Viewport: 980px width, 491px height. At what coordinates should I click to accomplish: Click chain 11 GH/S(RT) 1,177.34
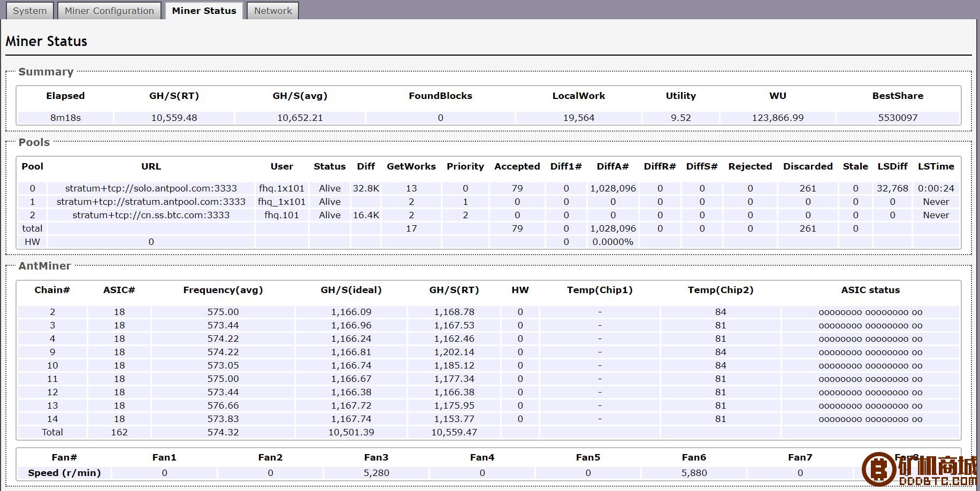[x=454, y=379]
